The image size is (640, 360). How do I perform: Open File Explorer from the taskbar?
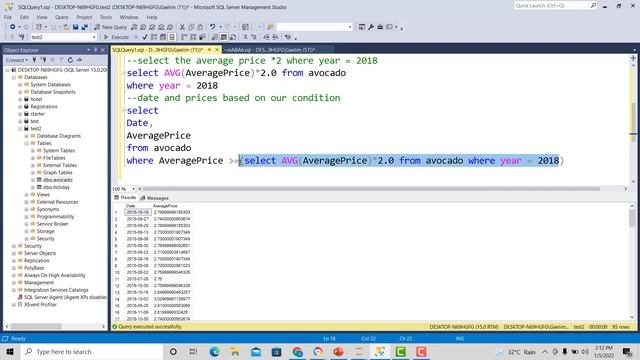(x=235, y=352)
